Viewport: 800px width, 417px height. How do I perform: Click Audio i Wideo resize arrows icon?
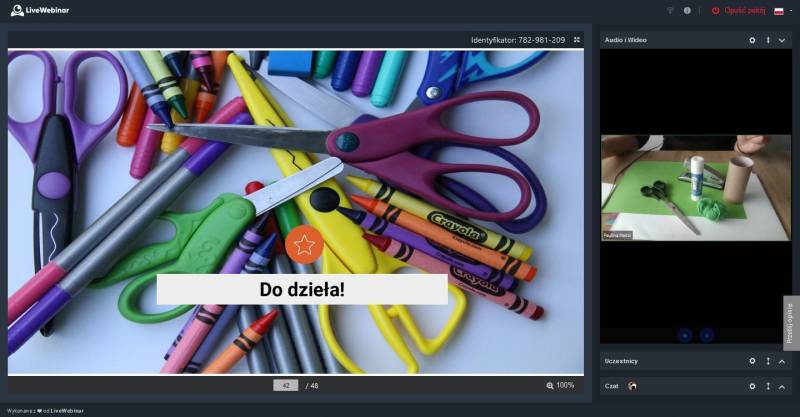(768, 40)
